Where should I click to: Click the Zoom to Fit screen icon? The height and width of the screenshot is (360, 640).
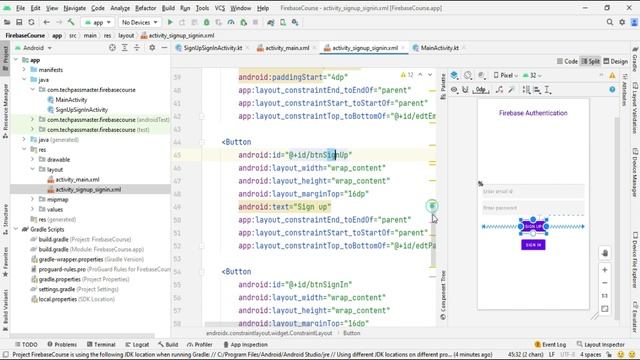pos(605,309)
